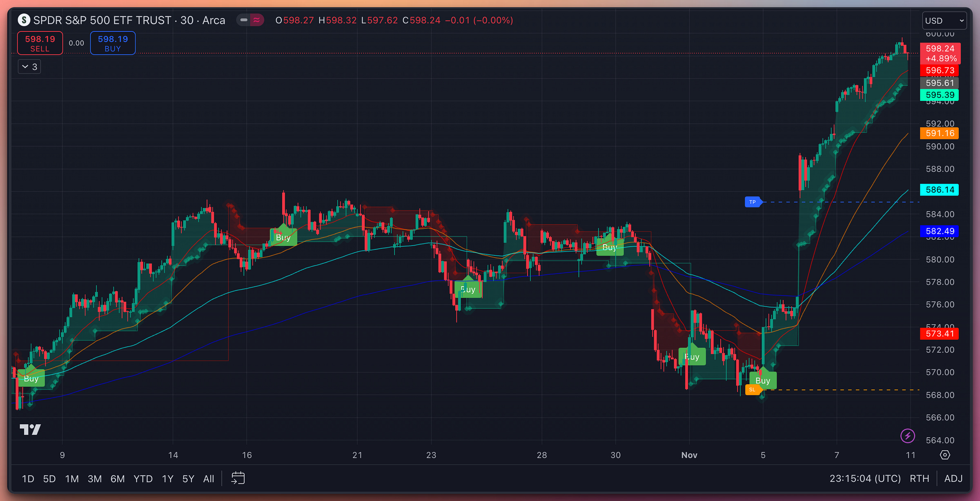980x501 pixels.
Task: Click the 595.39 green price label
Action: click(939, 95)
